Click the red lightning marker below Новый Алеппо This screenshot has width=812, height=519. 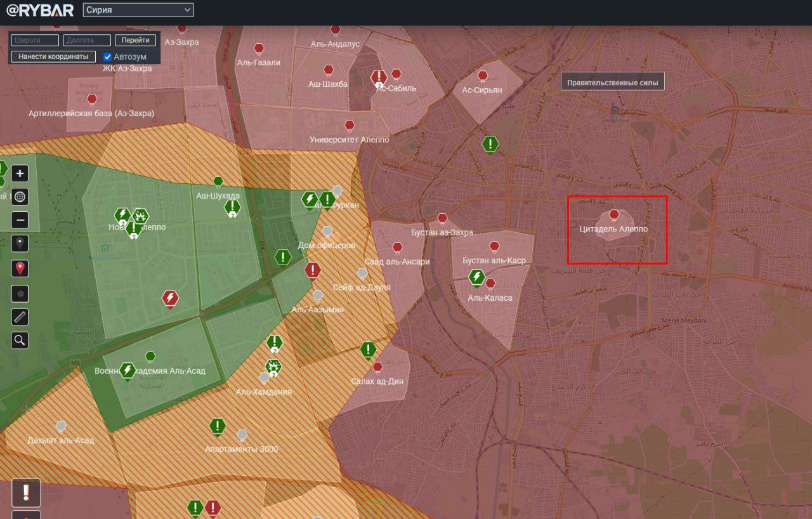click(169, 298)
